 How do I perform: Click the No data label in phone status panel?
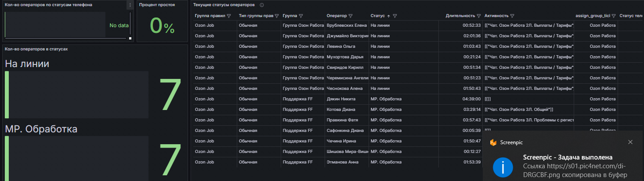click(x=119, y=25)
